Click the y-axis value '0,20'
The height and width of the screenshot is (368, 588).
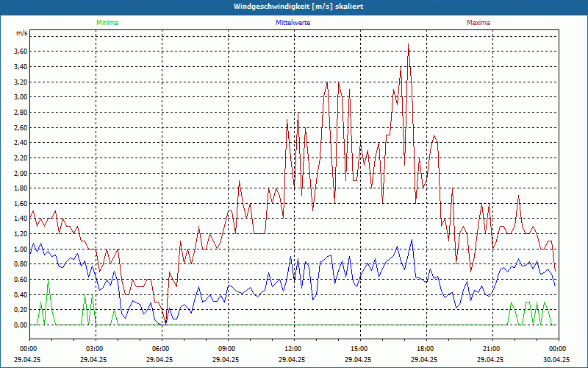coord(21,310)
